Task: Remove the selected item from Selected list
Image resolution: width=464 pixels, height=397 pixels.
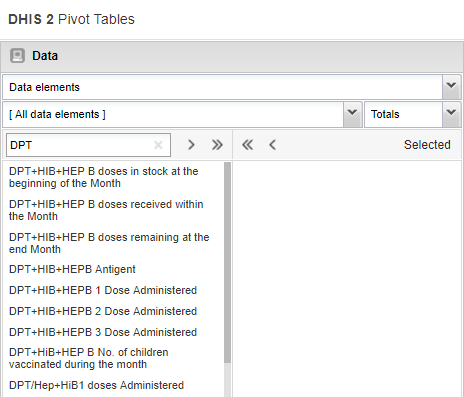Action: 273,145
